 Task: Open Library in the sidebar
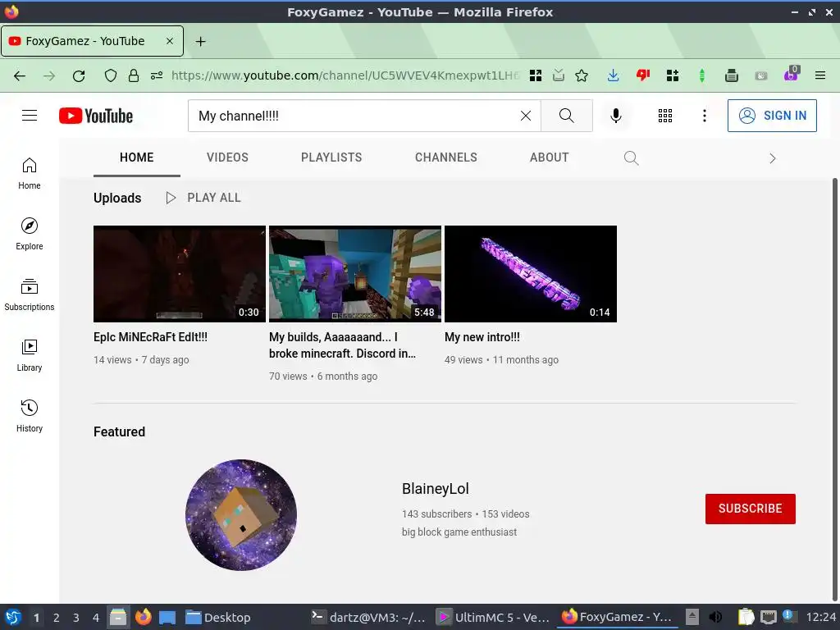[x=30, y=356]
